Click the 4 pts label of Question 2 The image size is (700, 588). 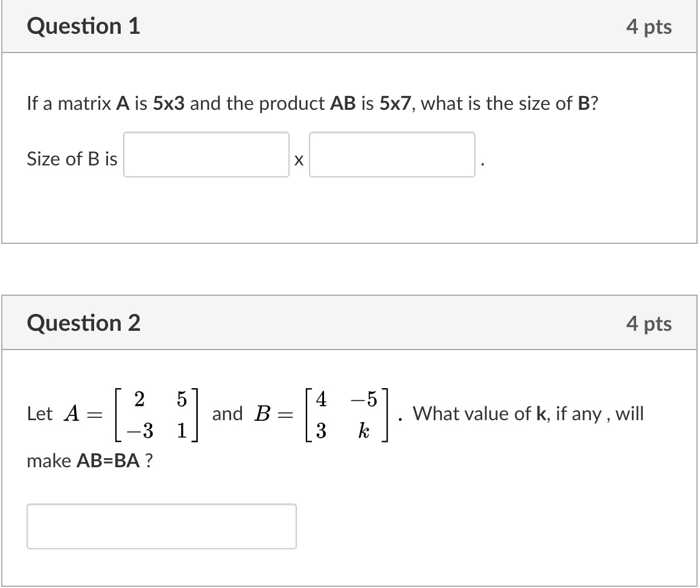coord(649,324)
